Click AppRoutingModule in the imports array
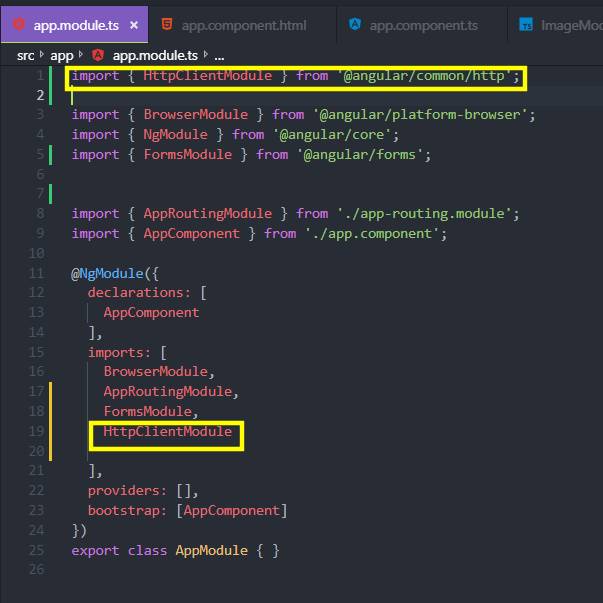The width and height of the screenshot is (603, 603). coord(168,392)
